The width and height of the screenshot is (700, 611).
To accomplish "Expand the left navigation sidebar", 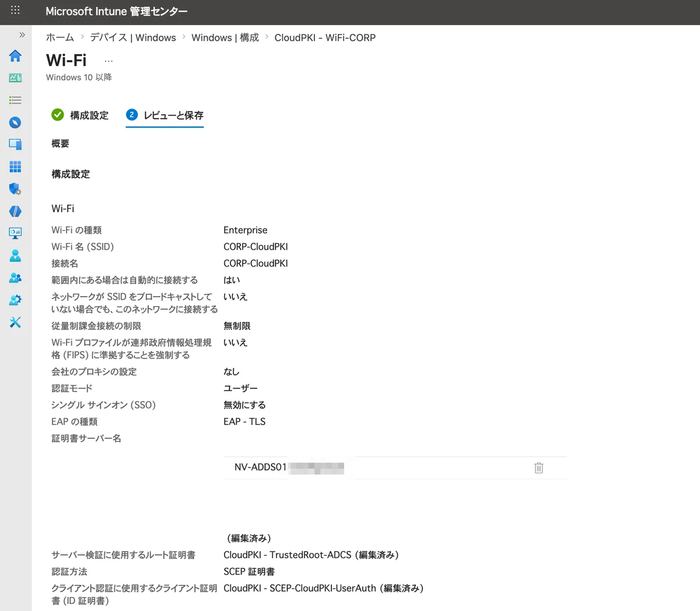I will pyautogui.click(x=22, y=35).
